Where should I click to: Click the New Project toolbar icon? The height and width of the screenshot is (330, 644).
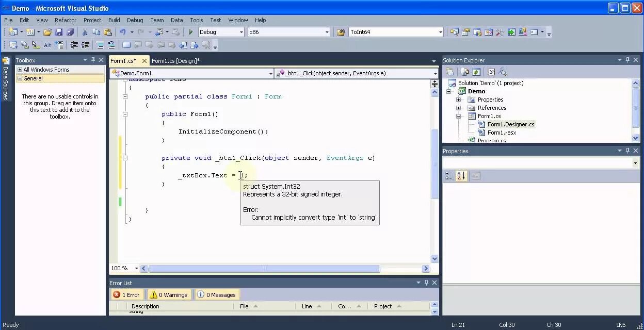[13, 32]
